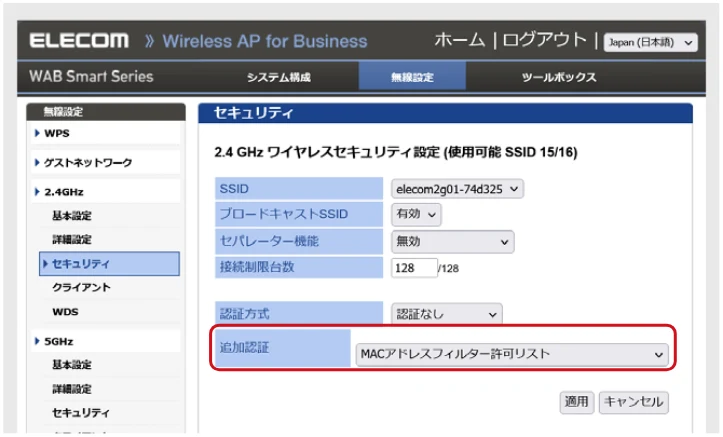
Task: Open the ホーム link
Action: [x=459, y=40]
